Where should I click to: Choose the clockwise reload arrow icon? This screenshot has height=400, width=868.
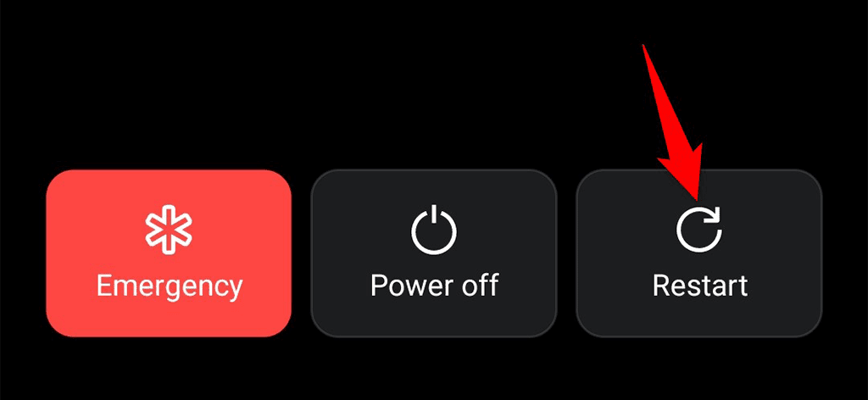[699, 230]
